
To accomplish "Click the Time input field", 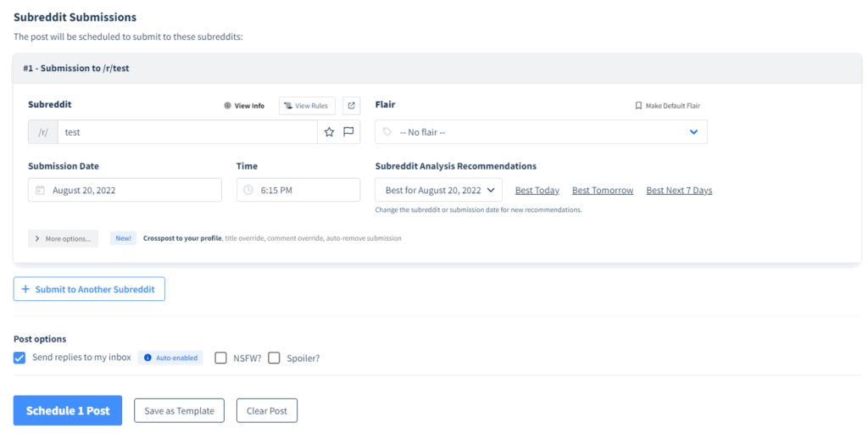I will click(298, 190).
